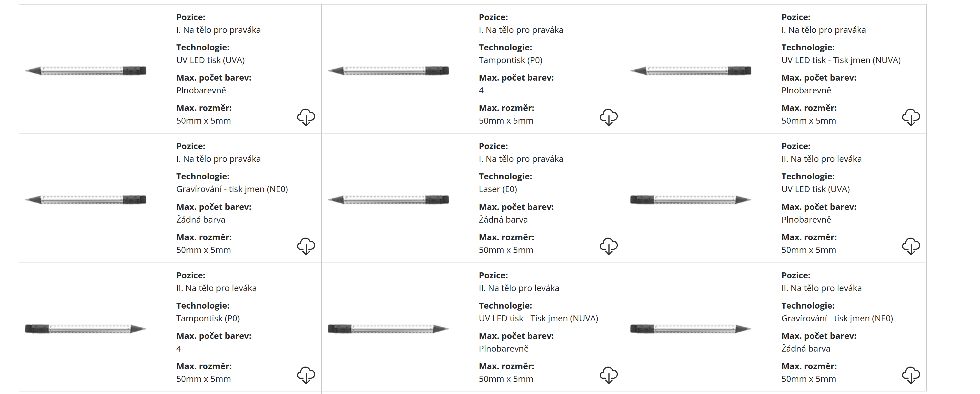Open pencil image for right-hander UV LED tisk (UVA)
The height and width of the screenshot is (394, 980).
(86, 71)
